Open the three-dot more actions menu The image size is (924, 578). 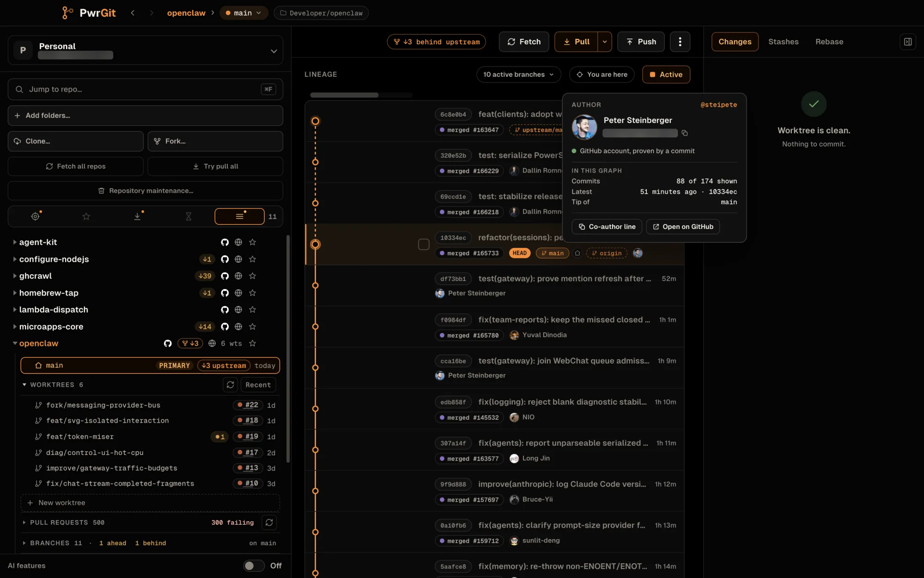click(680, 42)
